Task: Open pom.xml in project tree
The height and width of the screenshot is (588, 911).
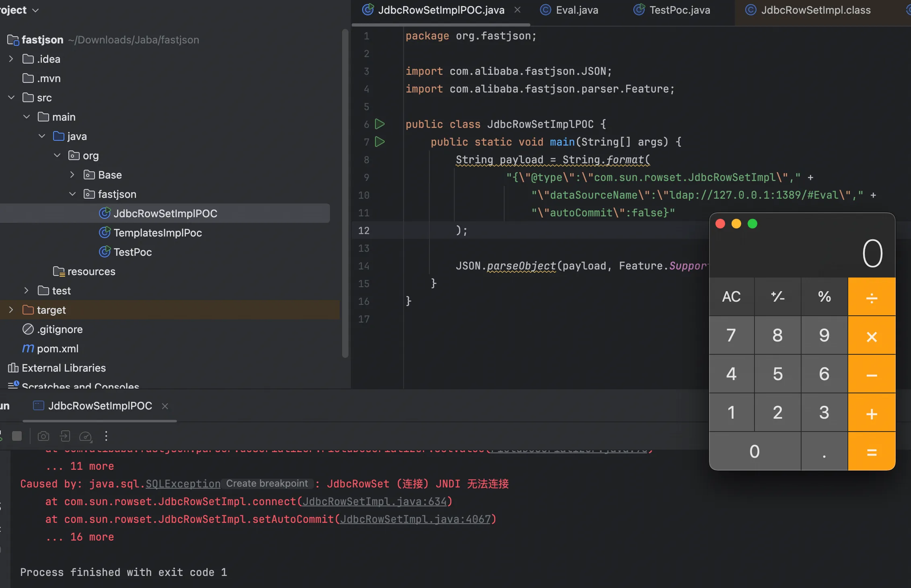Action: click(58, 349)
